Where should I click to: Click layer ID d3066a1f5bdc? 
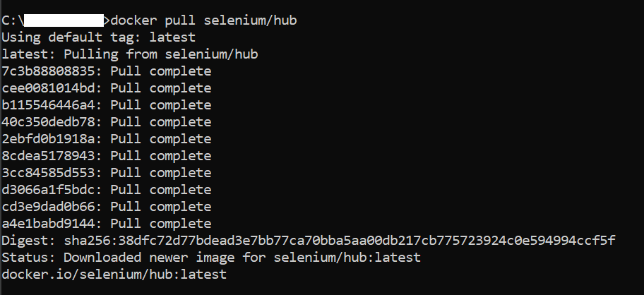pyautogui.click(x=49, y=190)
